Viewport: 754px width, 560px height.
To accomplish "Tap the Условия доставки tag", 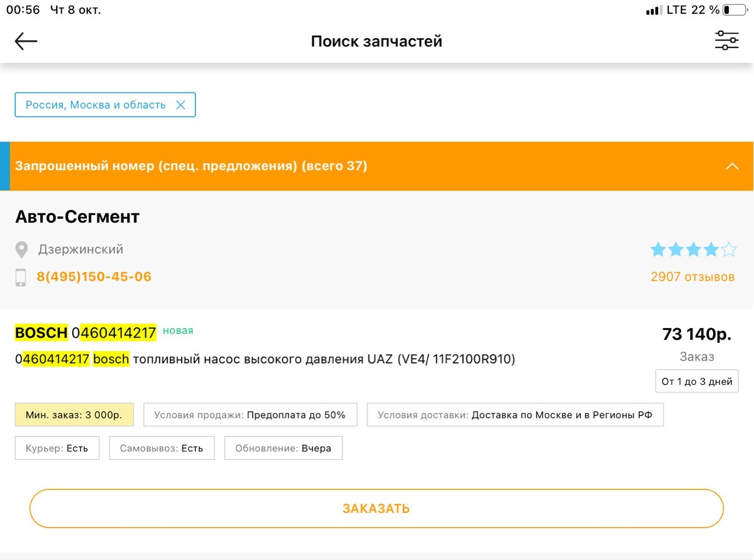I will [x=515, y=415].
